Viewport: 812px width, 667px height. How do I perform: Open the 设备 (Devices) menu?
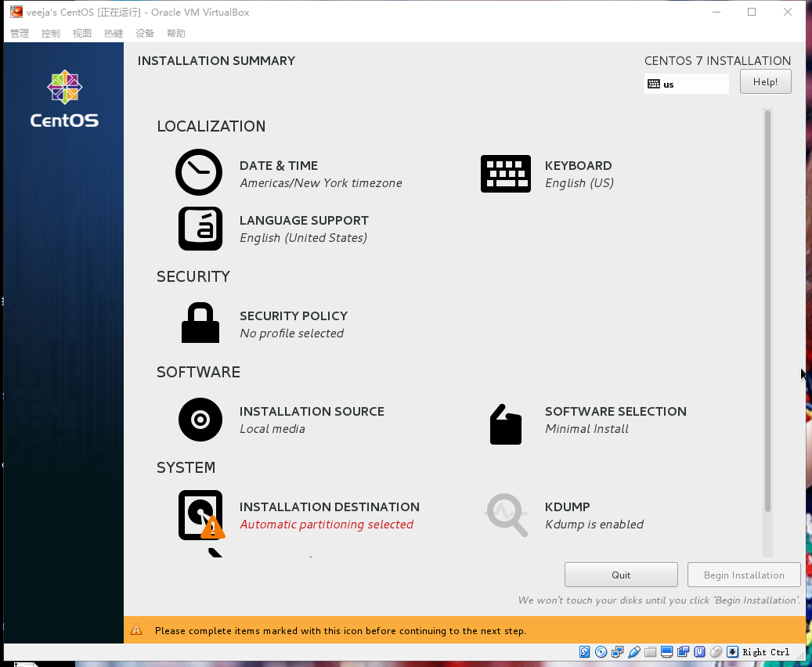144,33
